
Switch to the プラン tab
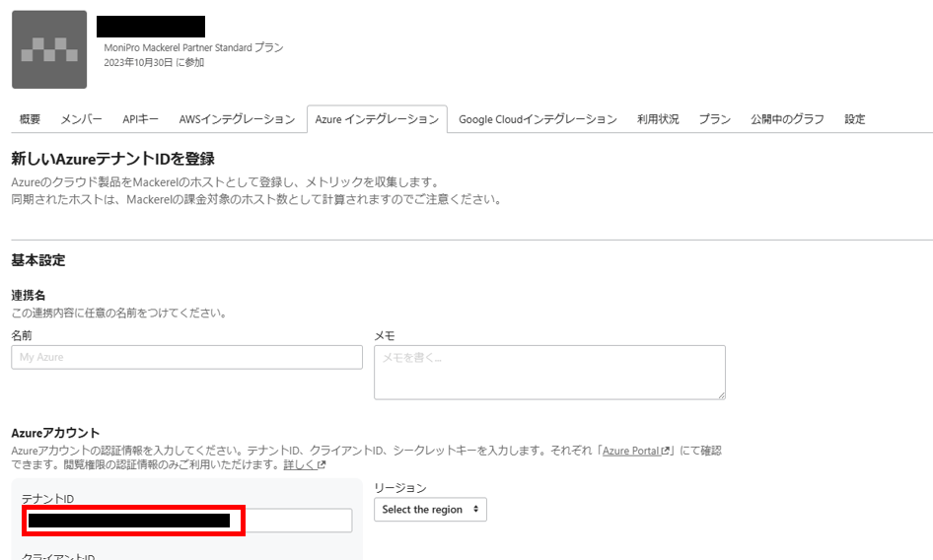click(x=714, y=119)
